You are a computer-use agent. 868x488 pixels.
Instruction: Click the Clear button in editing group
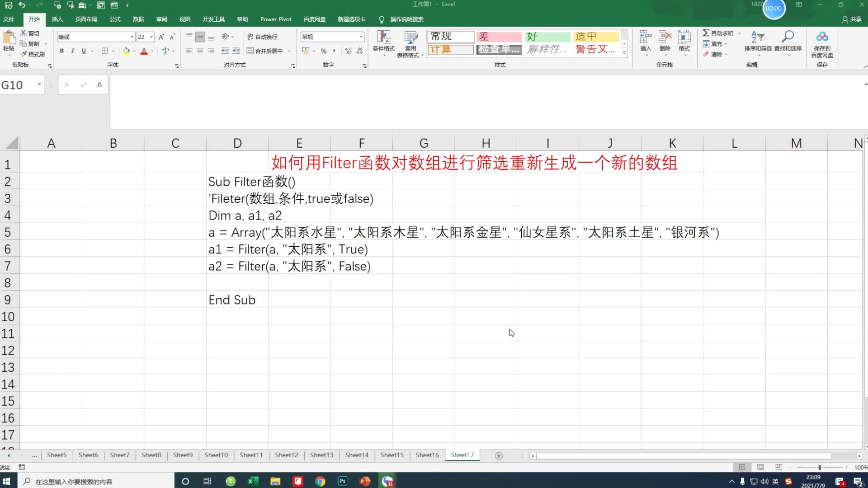click(716, 54)
